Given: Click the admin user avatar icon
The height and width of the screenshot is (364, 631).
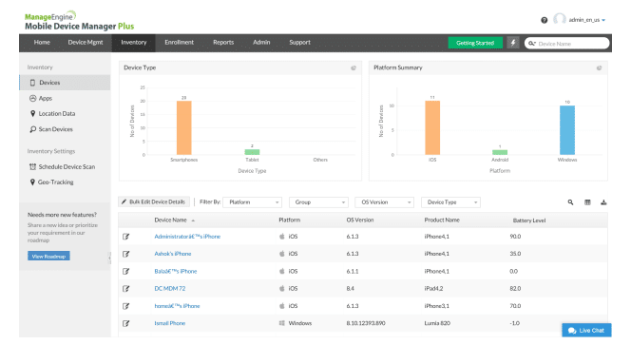Looking at the screenshot, I should click(x=560, y=19).
